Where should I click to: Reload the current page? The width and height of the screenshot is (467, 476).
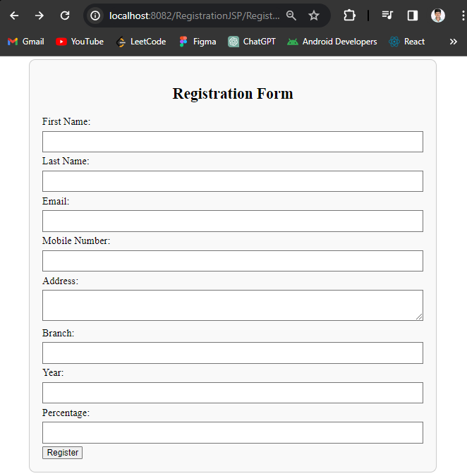[65, 16]
